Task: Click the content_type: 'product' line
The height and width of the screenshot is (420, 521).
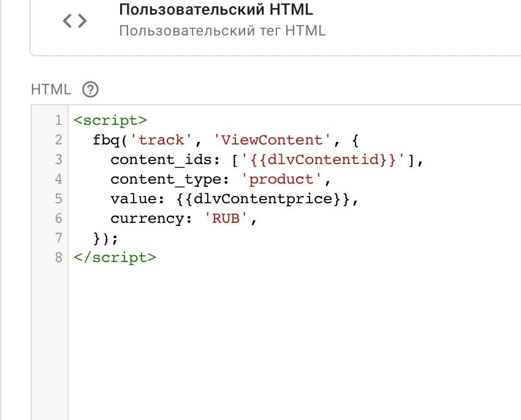Action: tap(221, 179)
